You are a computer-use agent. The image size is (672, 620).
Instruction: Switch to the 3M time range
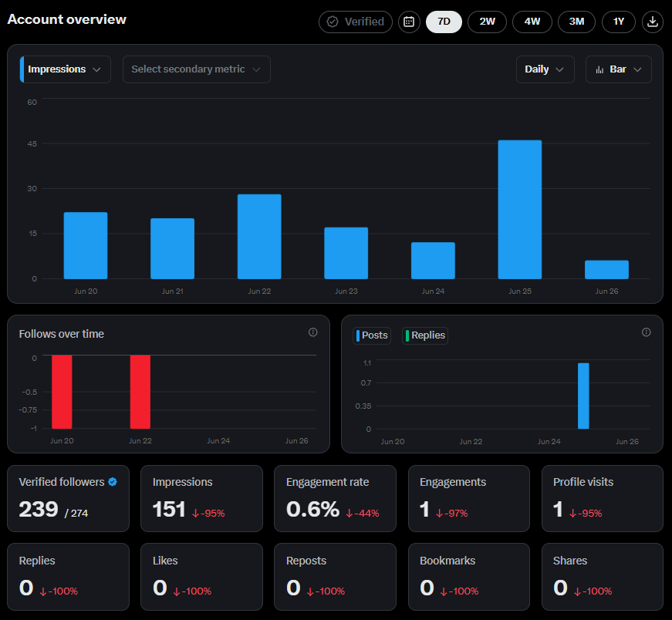pyautogui.click(x=576, y=22)
